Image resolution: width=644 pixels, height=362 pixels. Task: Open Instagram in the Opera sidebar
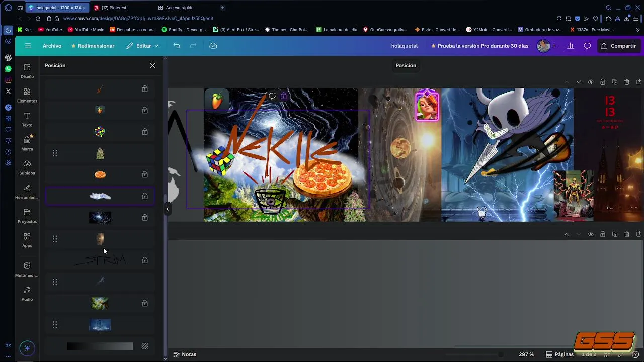point(8,80)
